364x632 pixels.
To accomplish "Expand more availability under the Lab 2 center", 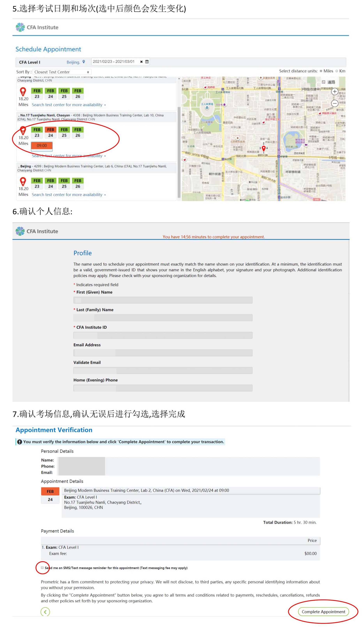I will click(x=69, y=105).
